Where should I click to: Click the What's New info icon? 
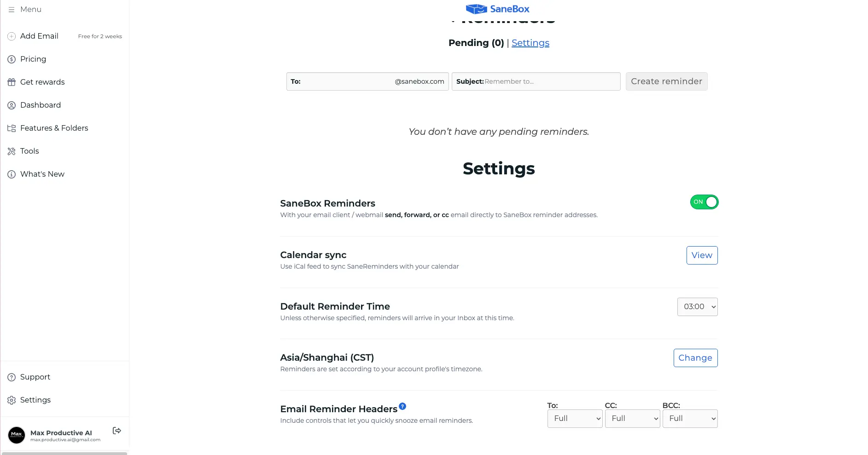point(12,174)
